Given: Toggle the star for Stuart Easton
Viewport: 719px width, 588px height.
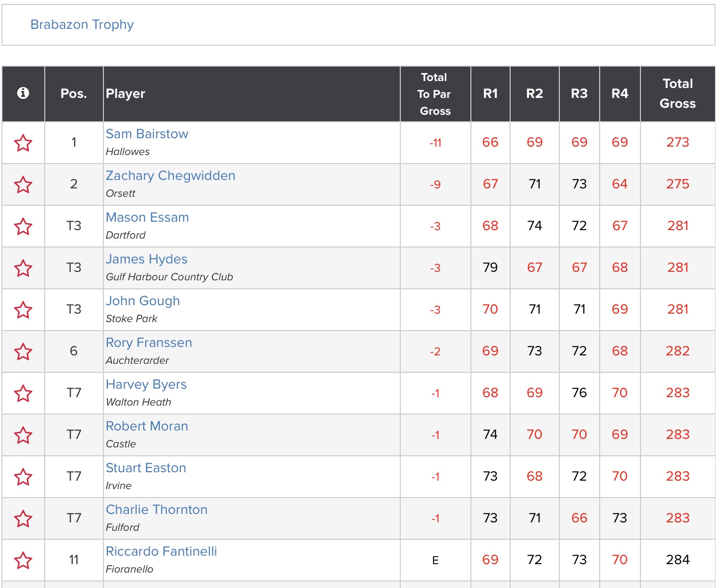Looking at the screenshot, I should [x=23, y=477].
